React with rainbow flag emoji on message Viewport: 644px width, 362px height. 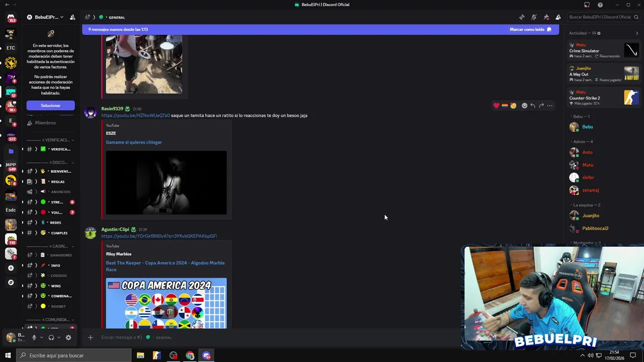505,106
